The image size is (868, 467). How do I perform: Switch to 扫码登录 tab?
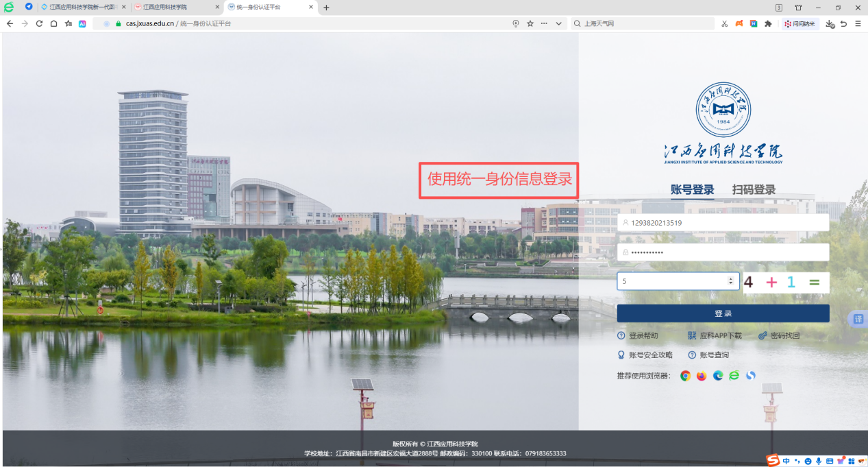pos(754,190)
